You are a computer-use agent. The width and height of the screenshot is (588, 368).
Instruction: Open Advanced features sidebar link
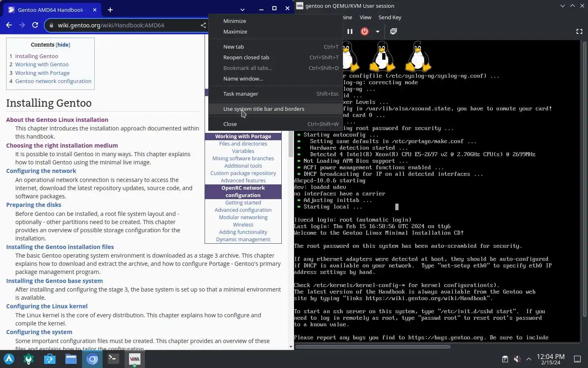tap(243, 180)
